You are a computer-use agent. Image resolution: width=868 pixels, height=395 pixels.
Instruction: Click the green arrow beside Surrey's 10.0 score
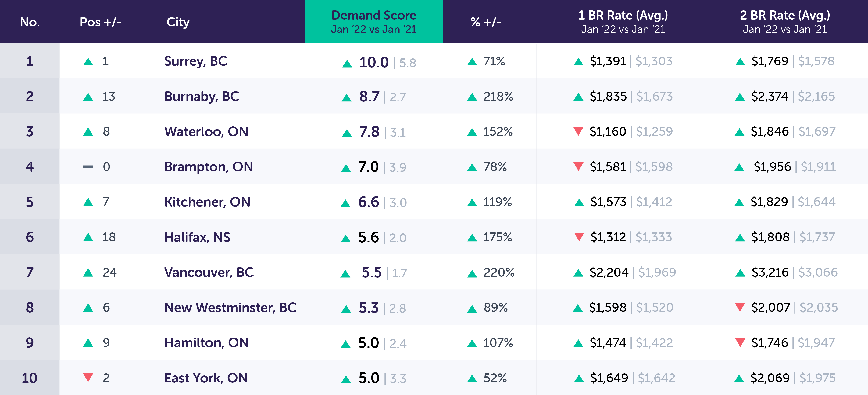(x=347, y=63)
